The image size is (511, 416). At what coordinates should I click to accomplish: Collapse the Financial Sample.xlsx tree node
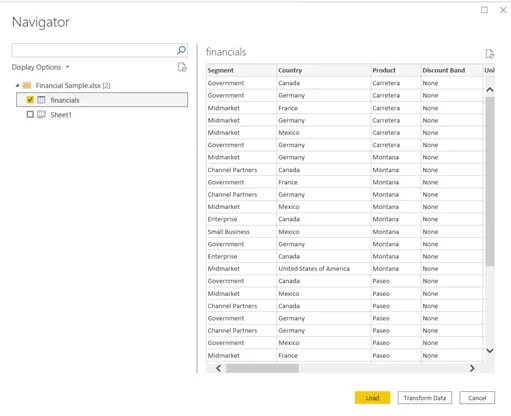point(17,86)
